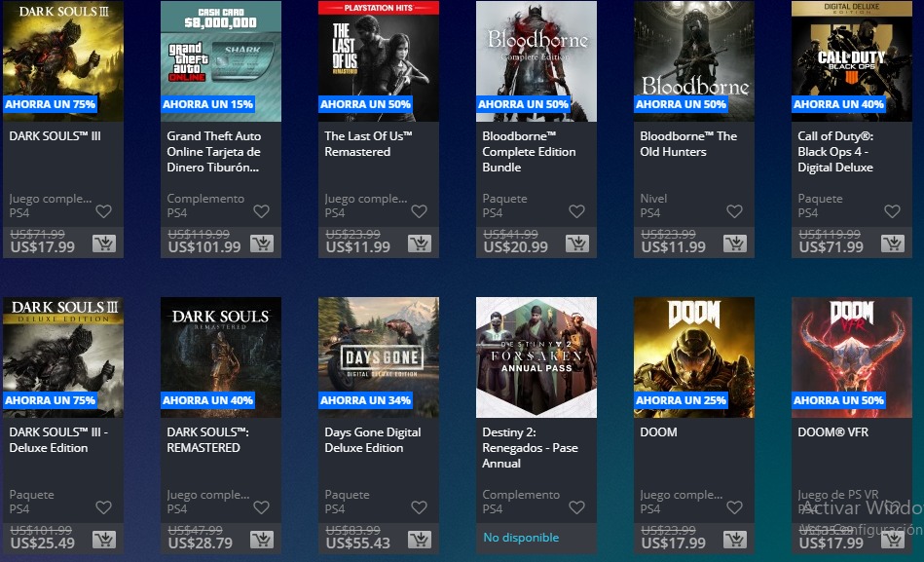
Task: Click cart icon for Bloodborne Complete Edition Bundle
Action: pos(577,244)
